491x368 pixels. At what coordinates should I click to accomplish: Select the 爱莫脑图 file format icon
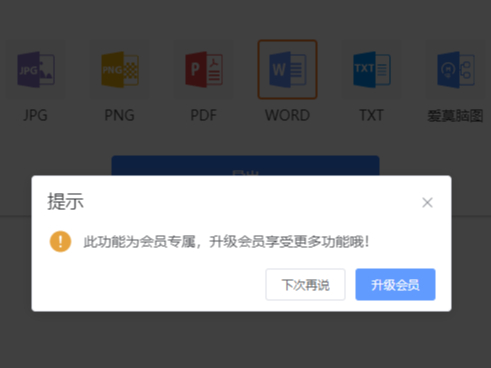point(456,69)
